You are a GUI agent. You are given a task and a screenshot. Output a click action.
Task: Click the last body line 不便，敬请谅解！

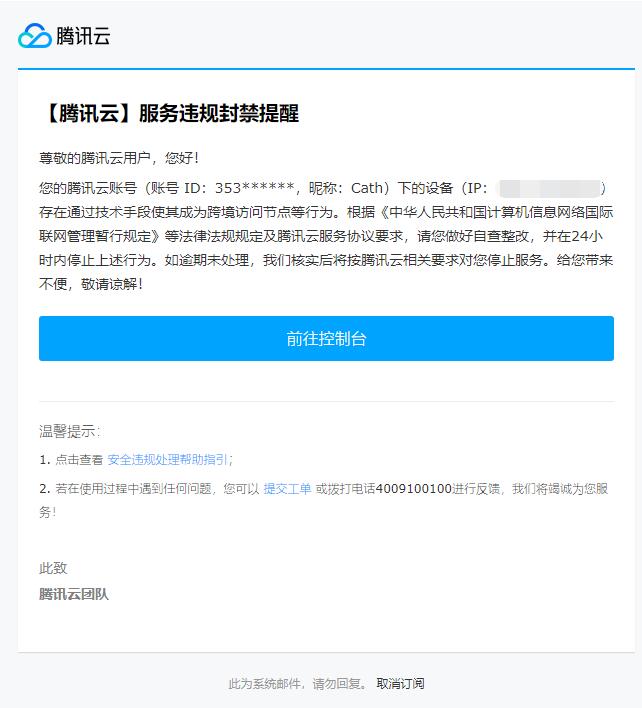coord(91,284)
